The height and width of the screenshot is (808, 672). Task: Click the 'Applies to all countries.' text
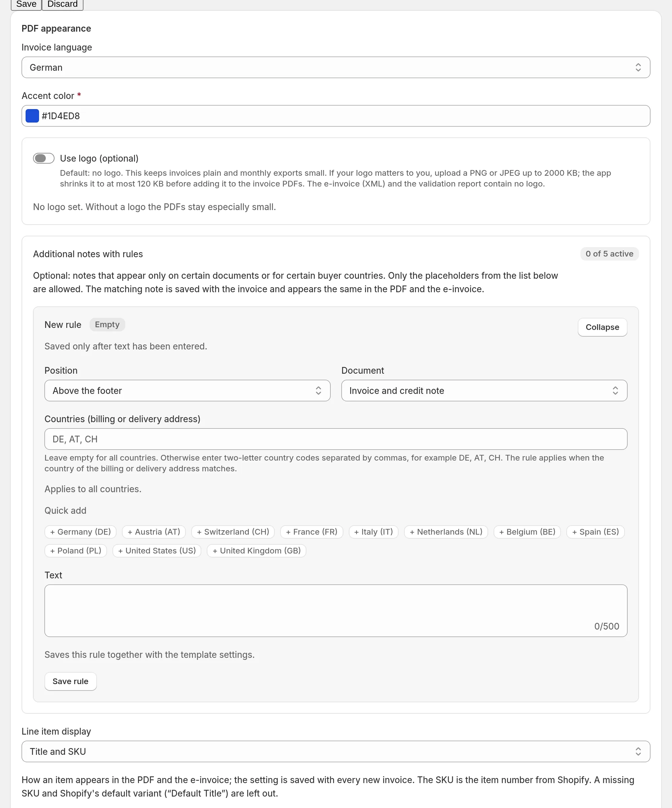click(93, 489)
